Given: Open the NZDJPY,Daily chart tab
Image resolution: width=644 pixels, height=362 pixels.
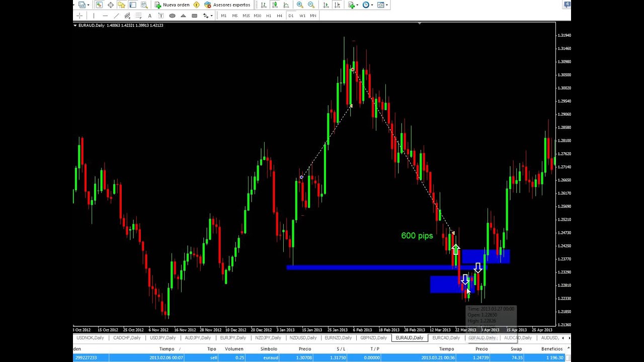Looking at the screenshot, I should pos(268,338).
